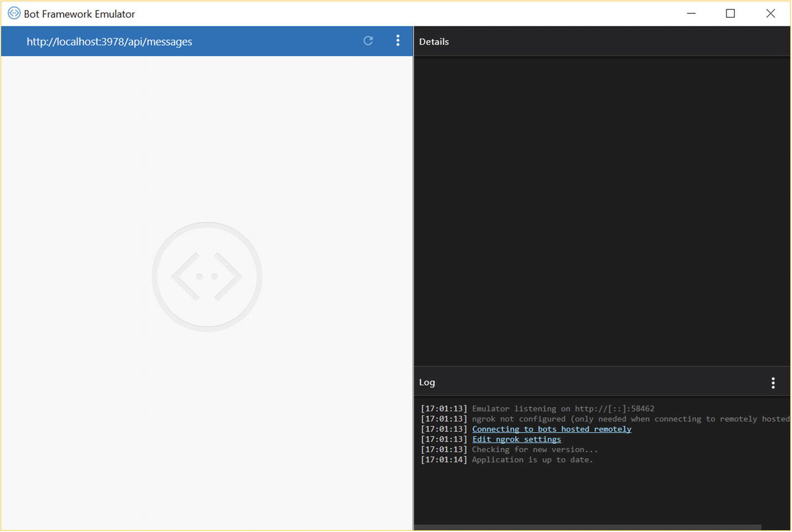Screen dimensions: 792x532
Task: Open the Log panel three-dot menu
Action: (x=773, y=383)
